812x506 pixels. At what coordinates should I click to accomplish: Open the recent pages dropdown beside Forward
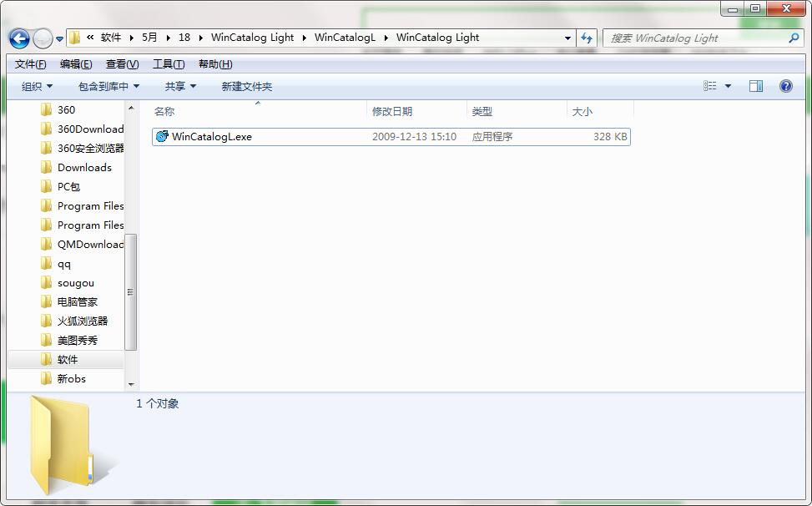(x=59, y=39)
